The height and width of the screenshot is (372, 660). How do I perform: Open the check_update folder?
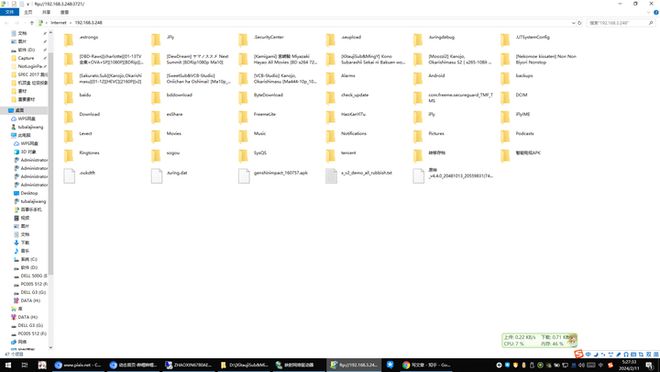(348, 98)
